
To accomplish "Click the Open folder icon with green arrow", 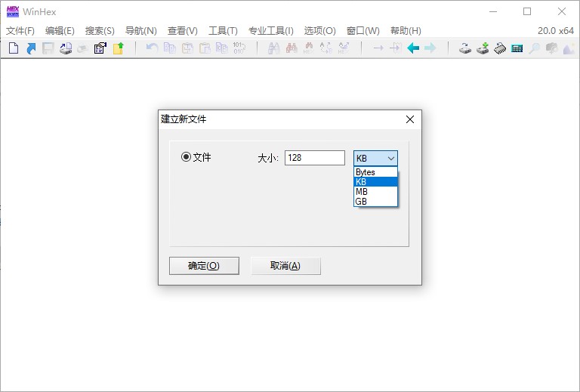I will tap(119, 48).
